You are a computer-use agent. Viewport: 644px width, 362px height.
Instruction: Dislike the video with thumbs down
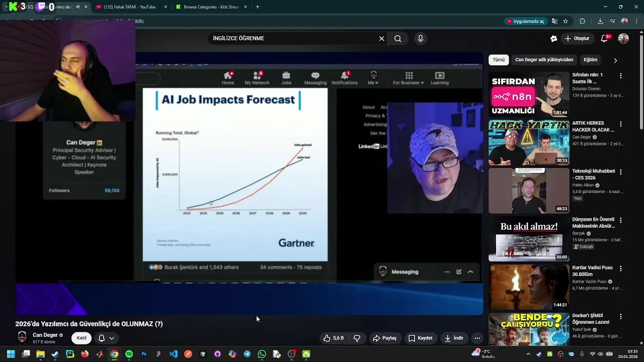(x=357, y=338)
